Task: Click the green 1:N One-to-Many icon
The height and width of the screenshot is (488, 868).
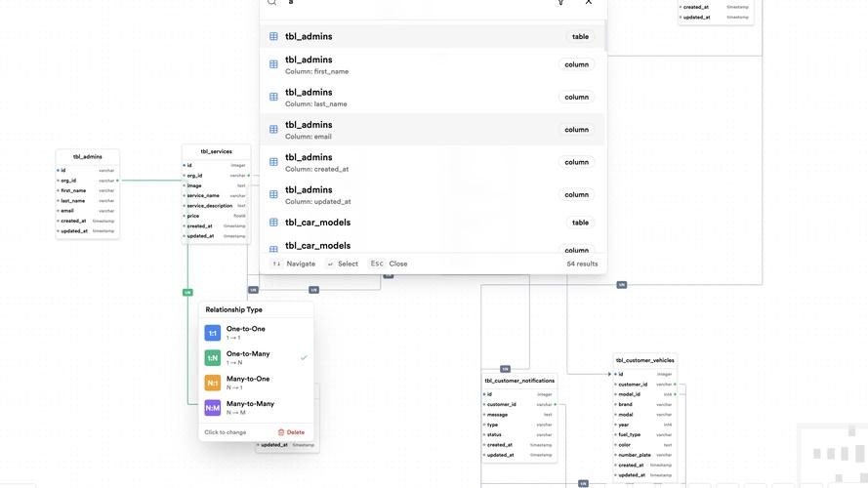Action: pos(213,358)
